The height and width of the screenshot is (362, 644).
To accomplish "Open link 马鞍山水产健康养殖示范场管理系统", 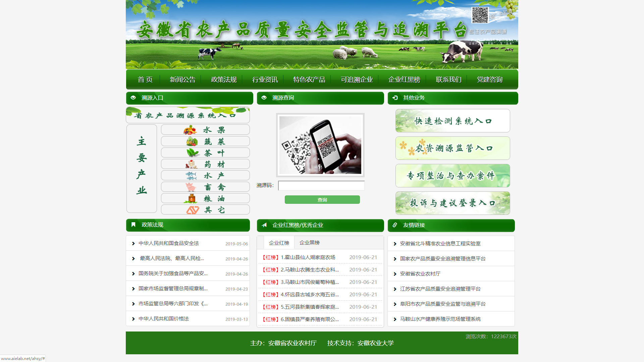I will (440, 319).
